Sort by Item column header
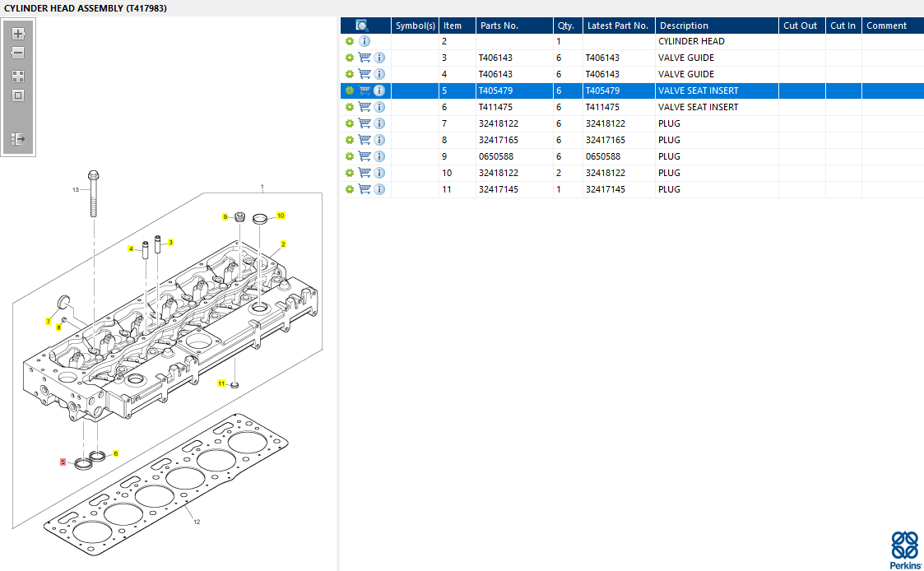Viewport: 924px width, 571px height. [x=457, y=26]
